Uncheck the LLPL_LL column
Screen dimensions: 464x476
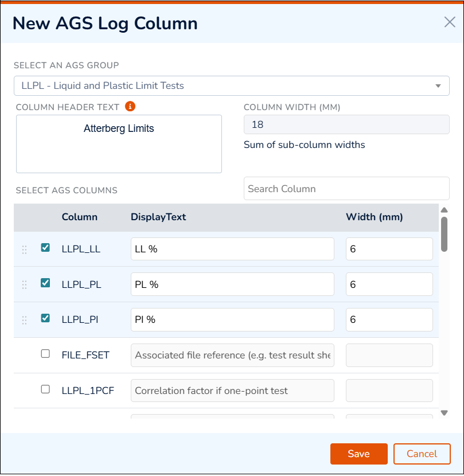tap(45, 249)
